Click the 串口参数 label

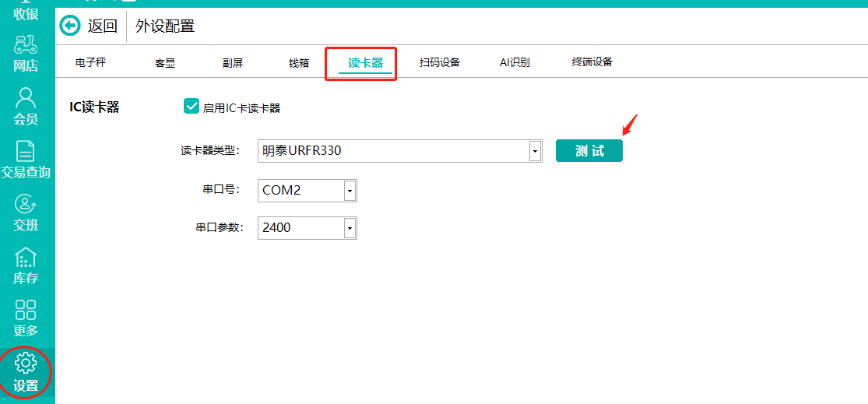(220, 227)
